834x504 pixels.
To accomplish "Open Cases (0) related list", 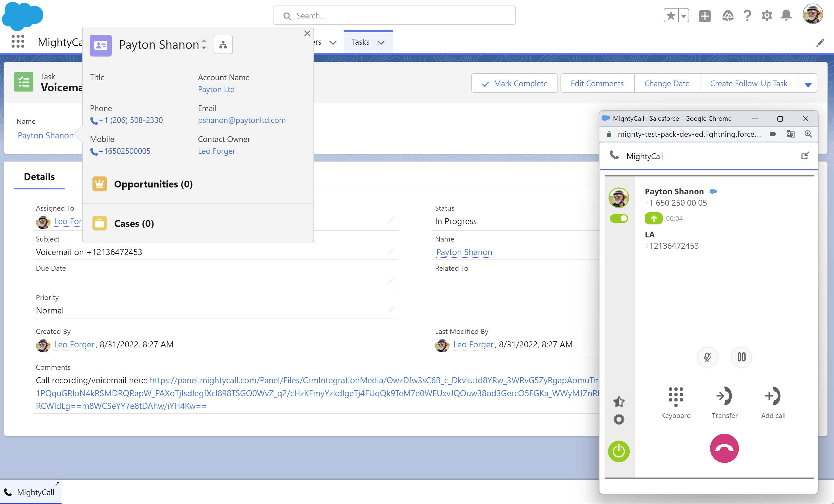I will pos(134,224).
